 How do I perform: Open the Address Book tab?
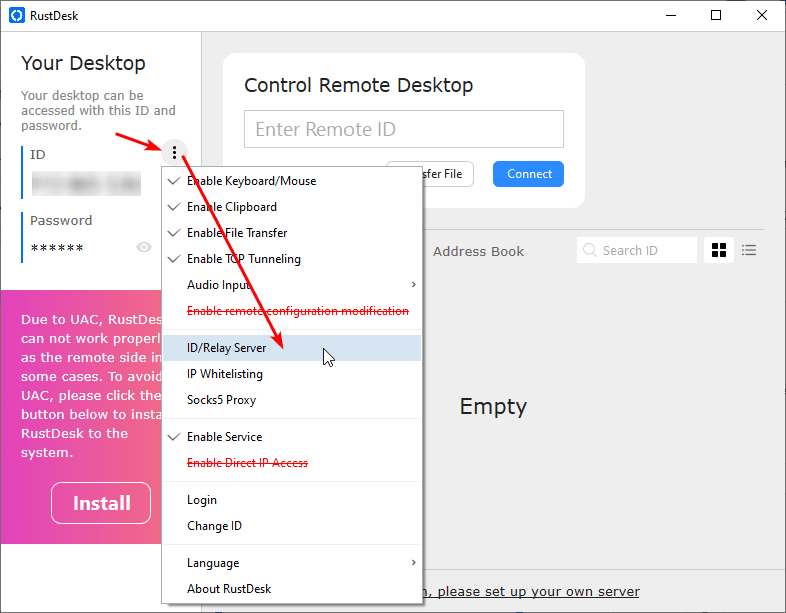pyautogui.click(x=478, y=251)
